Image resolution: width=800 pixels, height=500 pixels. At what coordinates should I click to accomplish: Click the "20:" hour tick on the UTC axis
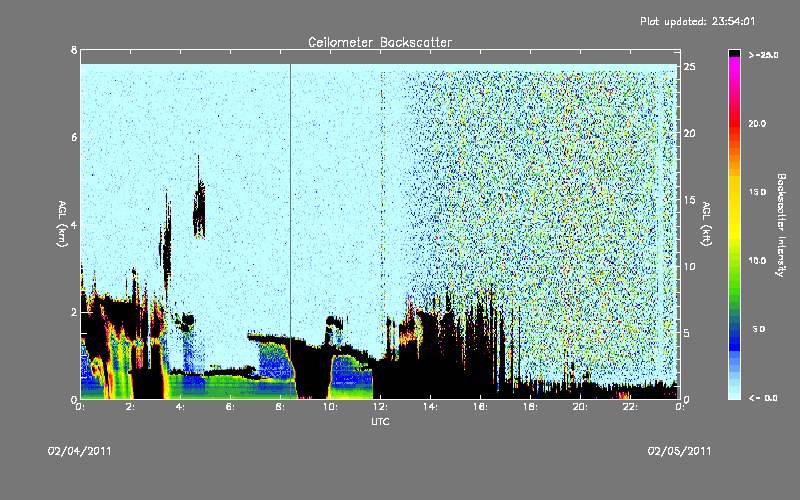(580, 407)
